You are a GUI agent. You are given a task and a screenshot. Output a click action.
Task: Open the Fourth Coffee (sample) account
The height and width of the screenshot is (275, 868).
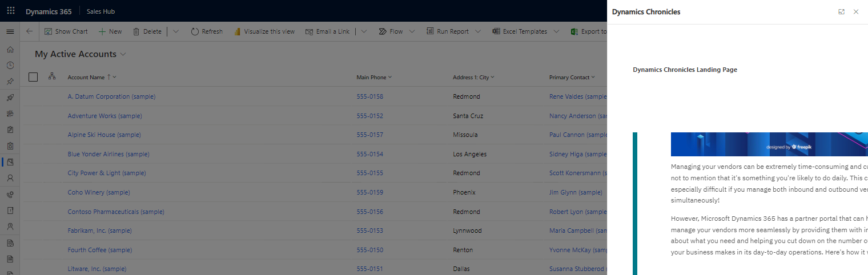coord(101,250)
